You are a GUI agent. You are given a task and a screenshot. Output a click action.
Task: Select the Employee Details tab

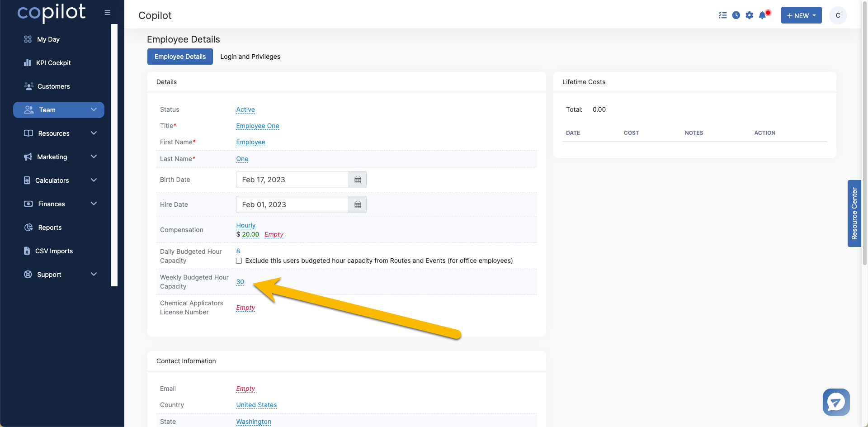[180, 57]
